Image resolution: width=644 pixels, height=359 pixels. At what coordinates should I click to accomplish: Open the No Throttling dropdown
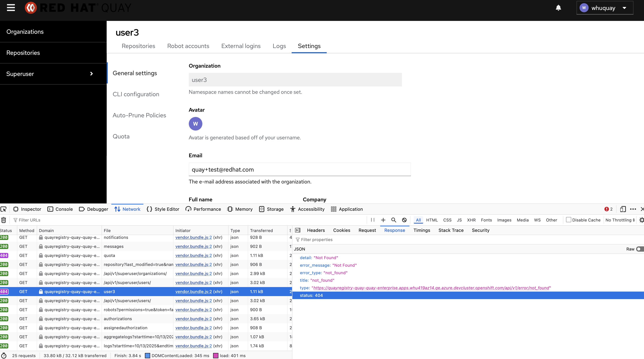620,220
